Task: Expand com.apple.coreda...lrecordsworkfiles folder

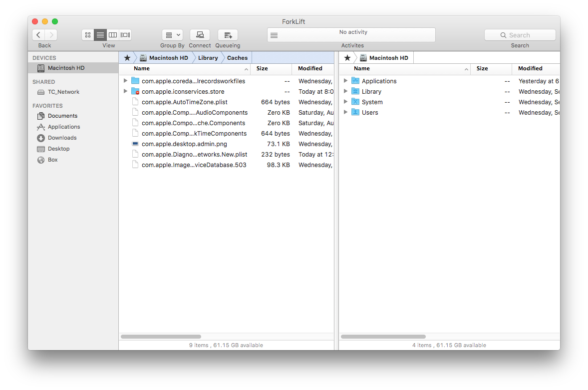Action: pyautogui.click(x=125, y=81)
